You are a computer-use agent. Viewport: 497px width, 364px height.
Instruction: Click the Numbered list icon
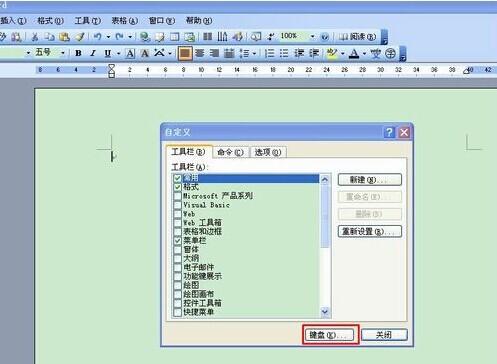pyautogui.click(x=269, y=53)
